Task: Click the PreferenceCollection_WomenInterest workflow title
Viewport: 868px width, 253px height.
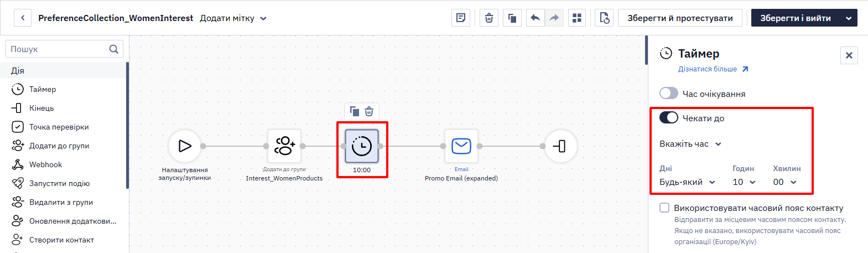Action: (116, 18)
